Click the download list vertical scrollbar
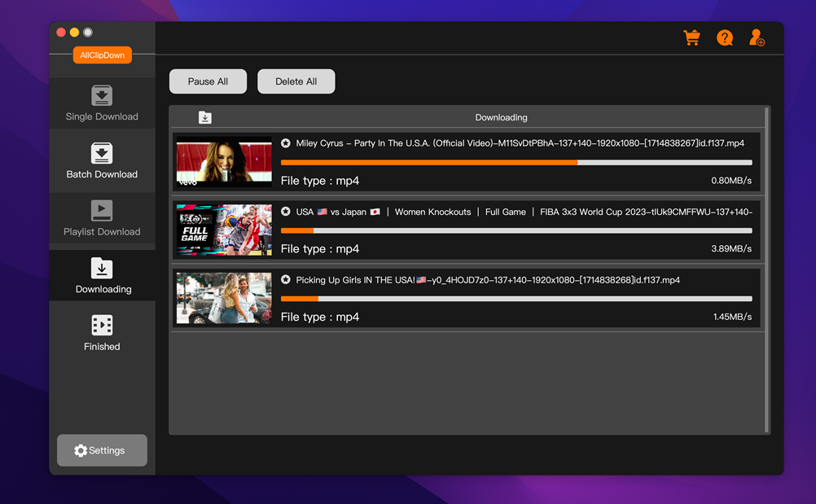This screenshot has height=504, width=816. [x=766, y=270]
